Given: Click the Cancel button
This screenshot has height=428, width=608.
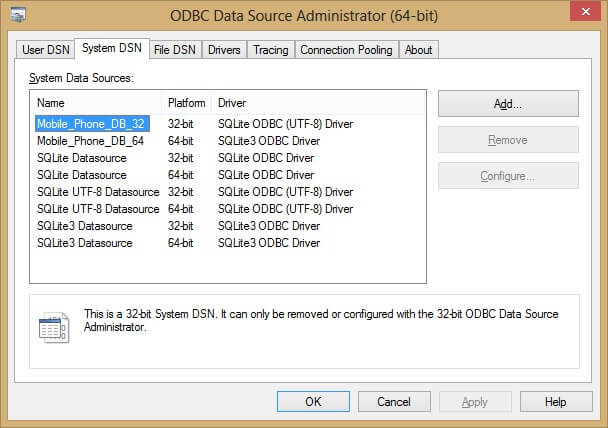Looking at the screenshot, I should pyautogui.click(x=394, y=401).
